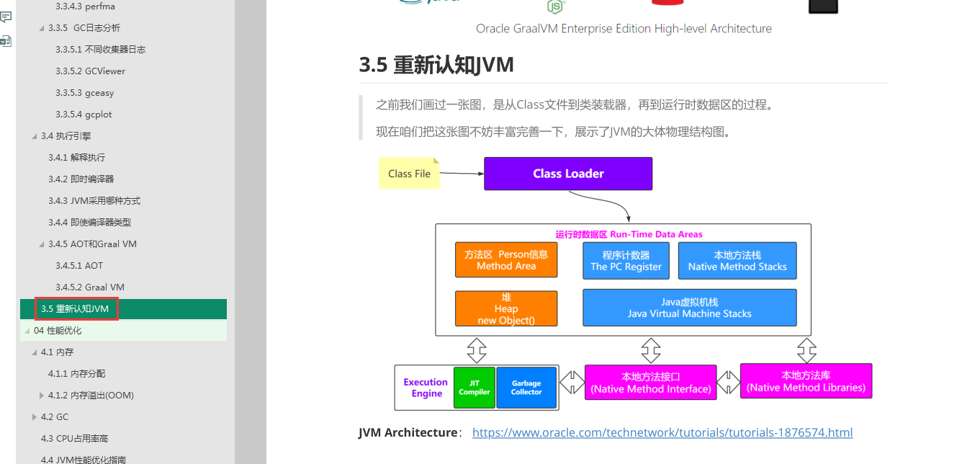Open the Oracle JVM Architecture tutorial link
This screenshot has height=464, width=980.
click(x=662, y=432)
